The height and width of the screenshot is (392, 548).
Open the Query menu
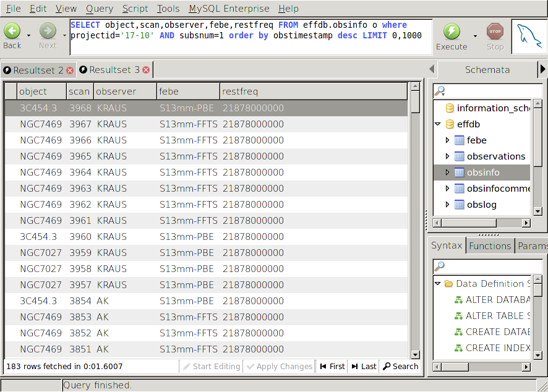[100, 9]
